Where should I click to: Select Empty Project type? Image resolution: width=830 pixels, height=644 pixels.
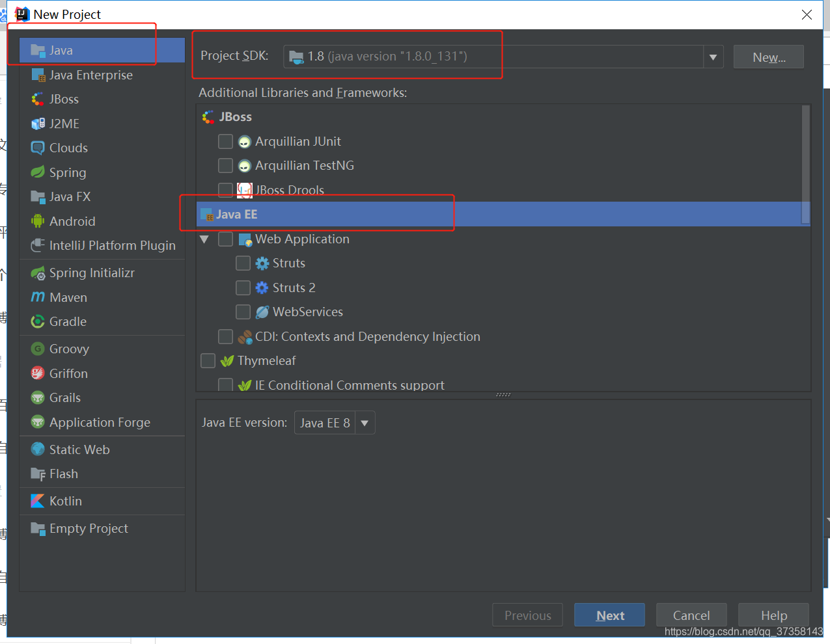pos(102,528)
